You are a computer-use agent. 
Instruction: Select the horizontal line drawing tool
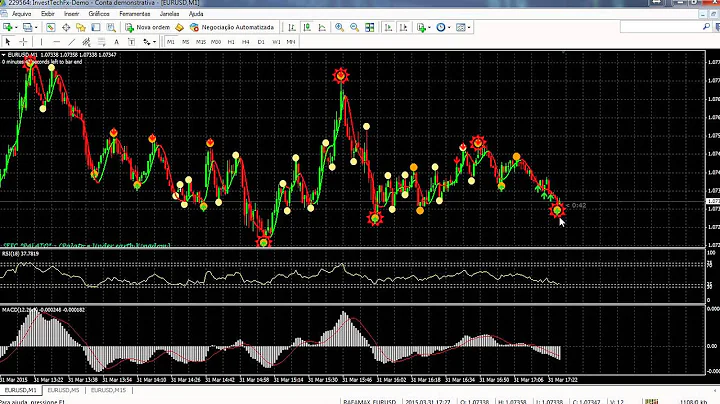(56, 42)
